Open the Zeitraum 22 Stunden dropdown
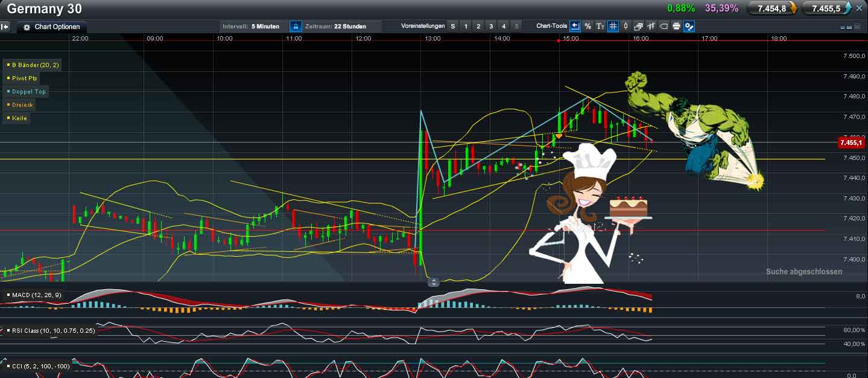 click(x=343, y=27)
